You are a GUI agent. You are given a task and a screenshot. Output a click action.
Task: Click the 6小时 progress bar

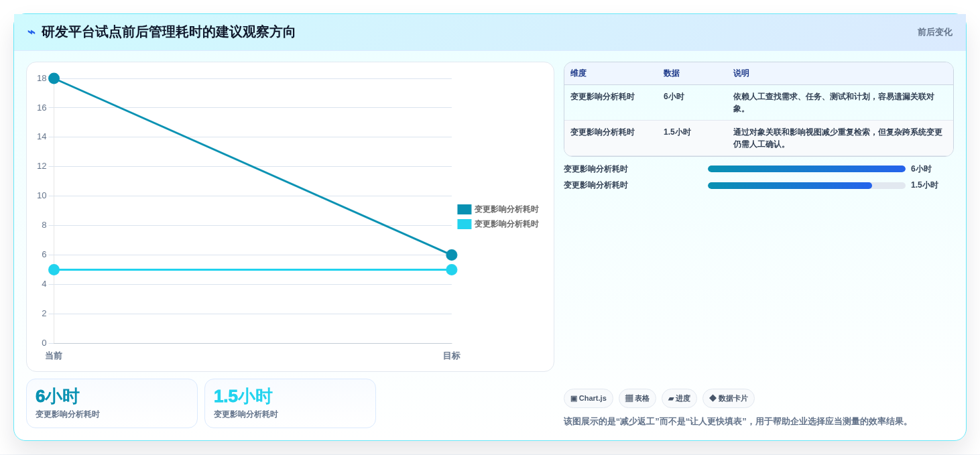(806, 169)
